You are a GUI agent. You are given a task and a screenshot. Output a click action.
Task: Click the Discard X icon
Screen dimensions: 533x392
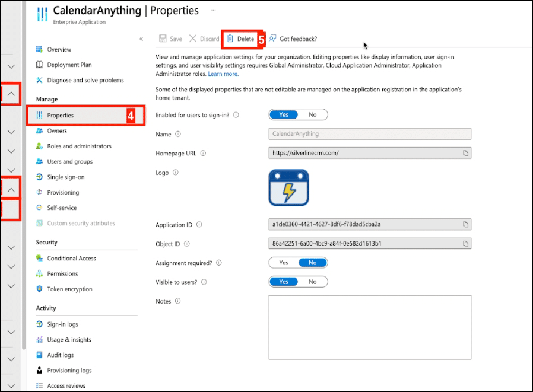click(x=193, y=39)
